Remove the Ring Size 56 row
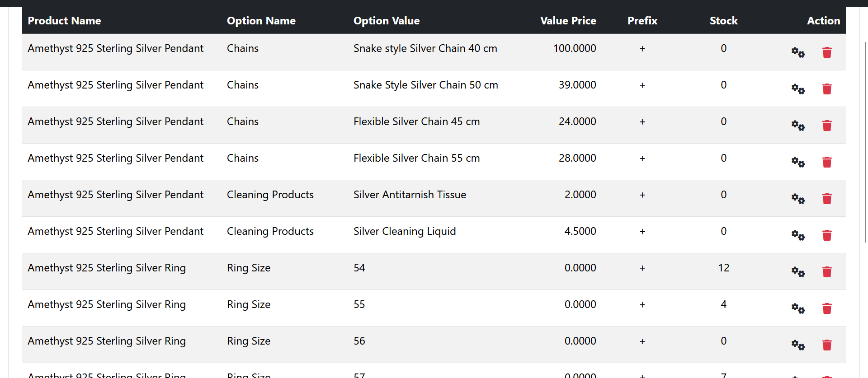The image size is (868, 378). [827, 345]
